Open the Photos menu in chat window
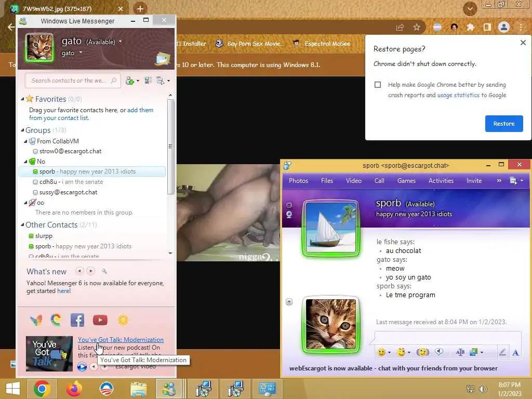The height and width of the screenshot is (399, 532). tap(299, 180)
